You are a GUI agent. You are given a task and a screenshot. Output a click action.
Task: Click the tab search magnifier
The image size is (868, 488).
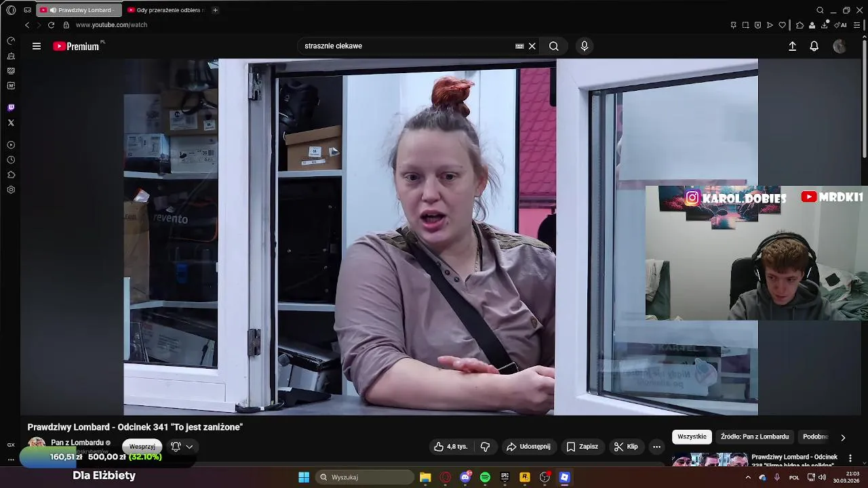[820, 10]
